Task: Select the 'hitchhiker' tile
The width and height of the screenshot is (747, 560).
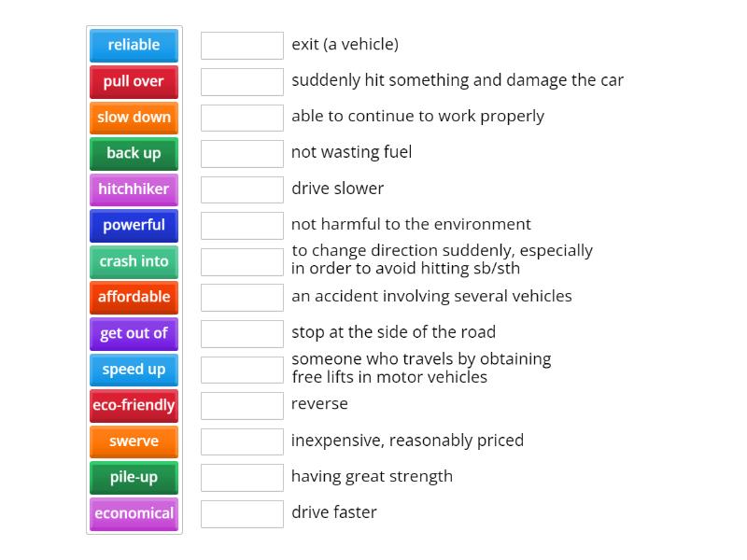Action: tap(134, 189)
